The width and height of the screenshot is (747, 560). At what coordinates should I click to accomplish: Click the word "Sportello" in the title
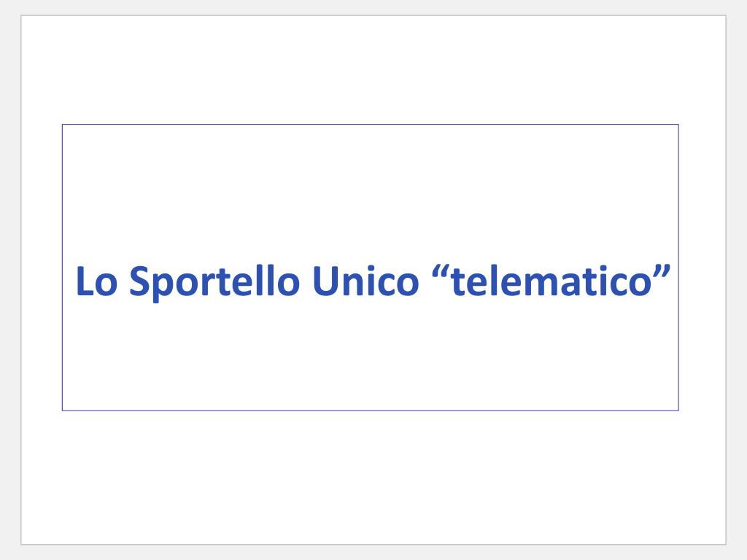215,282
